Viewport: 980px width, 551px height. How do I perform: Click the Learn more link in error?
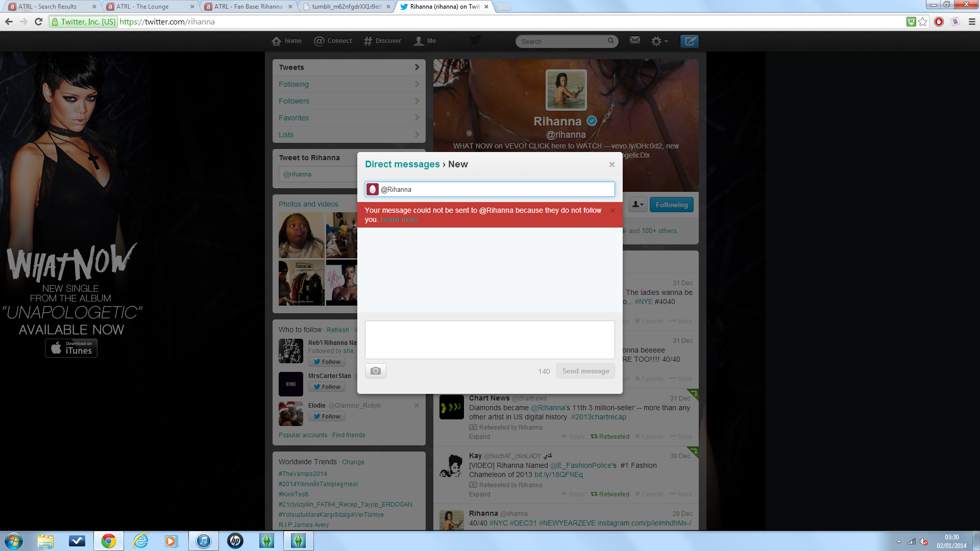click(x=399, y=220)
